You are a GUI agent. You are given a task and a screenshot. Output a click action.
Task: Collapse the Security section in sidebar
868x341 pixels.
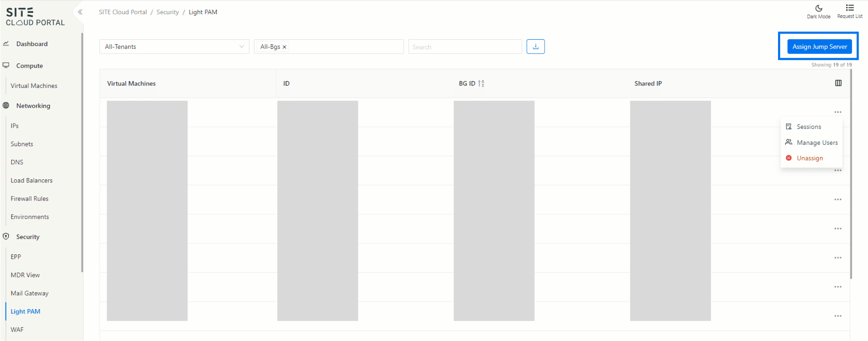coord(28,237)
